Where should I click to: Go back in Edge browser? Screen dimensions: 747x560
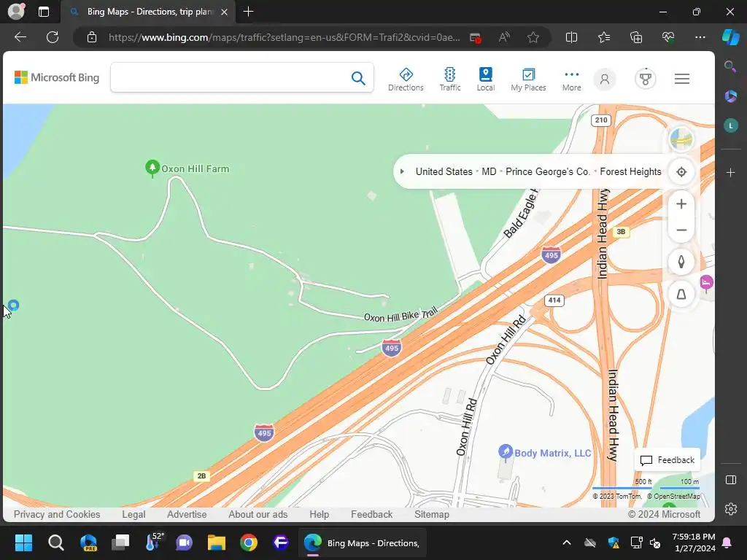point(20,37)
